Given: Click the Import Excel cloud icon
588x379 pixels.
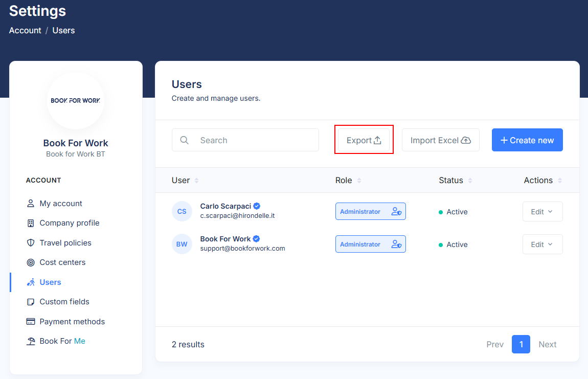Looking at the screenshot, I should [x=466, y=140].
